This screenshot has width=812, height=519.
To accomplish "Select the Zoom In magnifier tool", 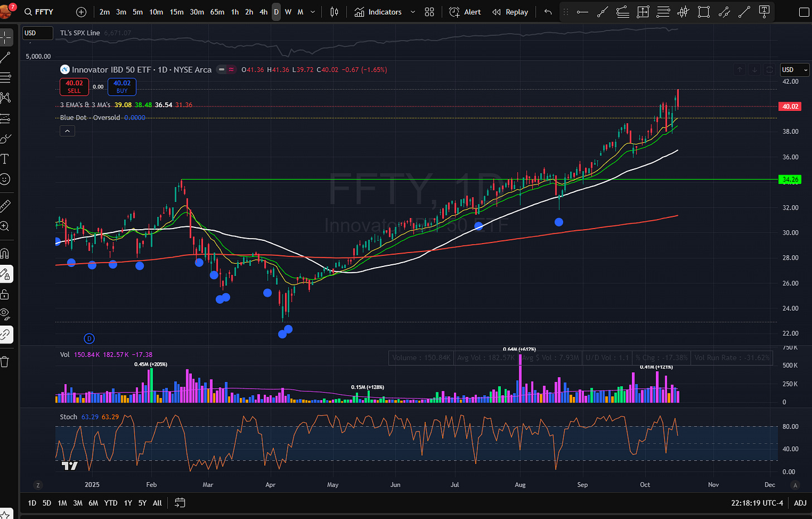I will pyautogui.click(x=6, y=226).
